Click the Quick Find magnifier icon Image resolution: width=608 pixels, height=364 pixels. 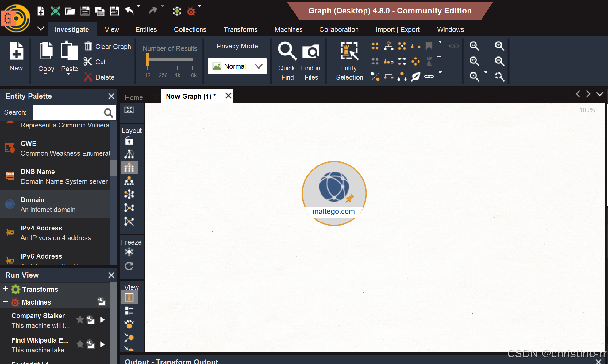[287, 51]
